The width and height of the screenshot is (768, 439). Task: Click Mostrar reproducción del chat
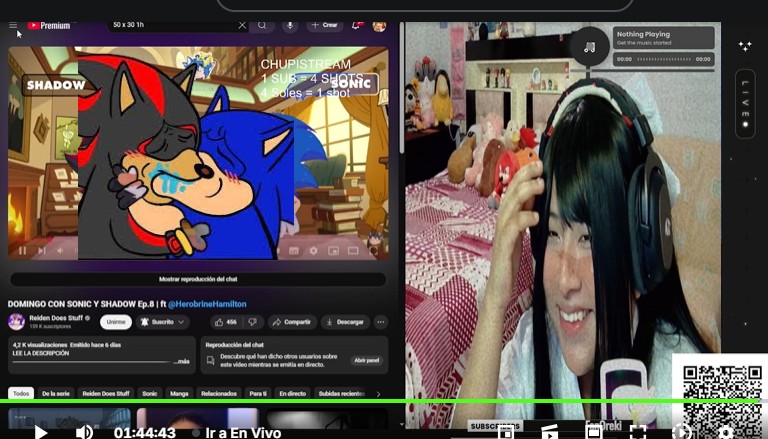(198, 279)
